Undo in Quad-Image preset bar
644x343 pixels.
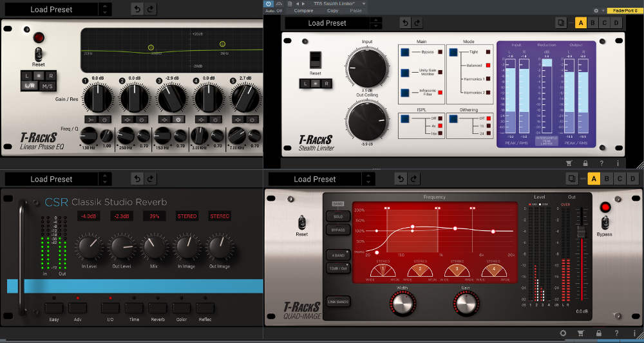(x=401, y=179)
